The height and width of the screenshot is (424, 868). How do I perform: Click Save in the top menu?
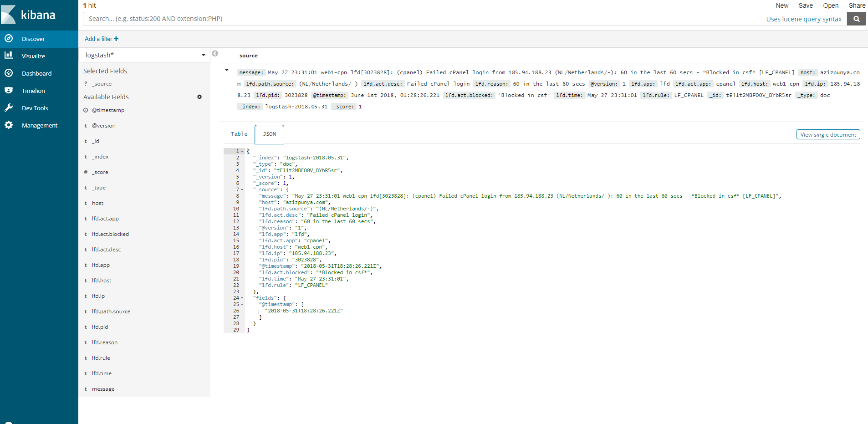click(806, 5)
